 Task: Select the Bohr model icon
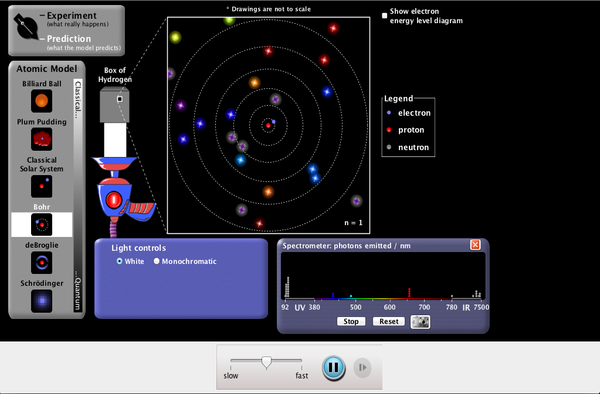[41, 225]
